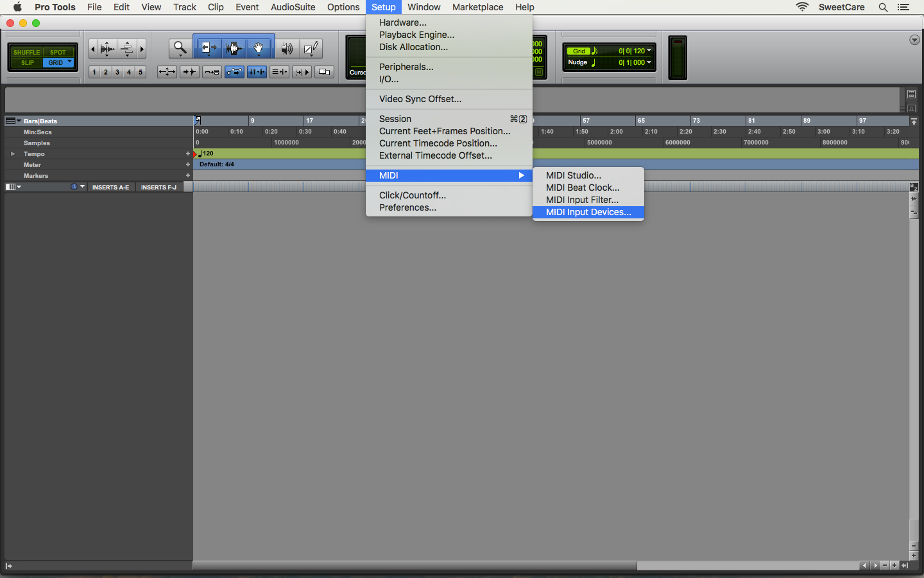Click the Grid note value icon
This screenshot has width=924, height=578.
pyautogui.click(x=595, y=51)
